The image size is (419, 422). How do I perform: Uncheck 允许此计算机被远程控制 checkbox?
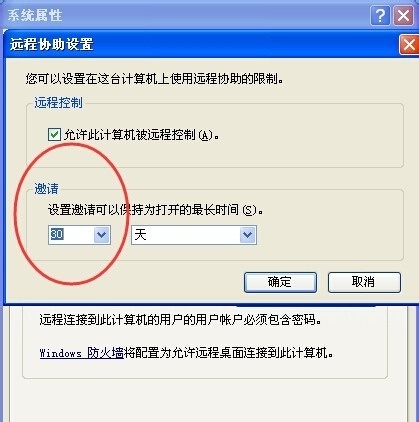[x=54, y=135]
